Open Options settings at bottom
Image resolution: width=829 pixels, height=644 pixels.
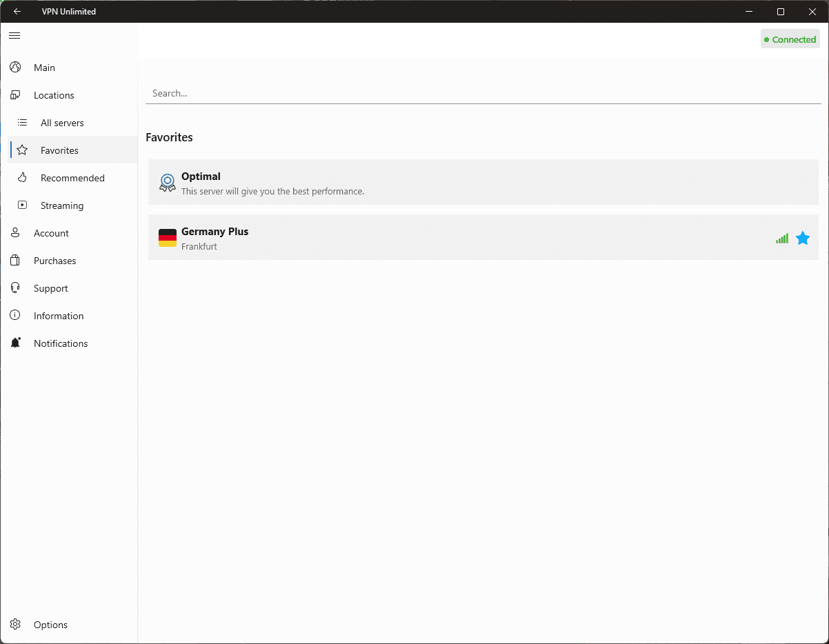click(50, 625)
